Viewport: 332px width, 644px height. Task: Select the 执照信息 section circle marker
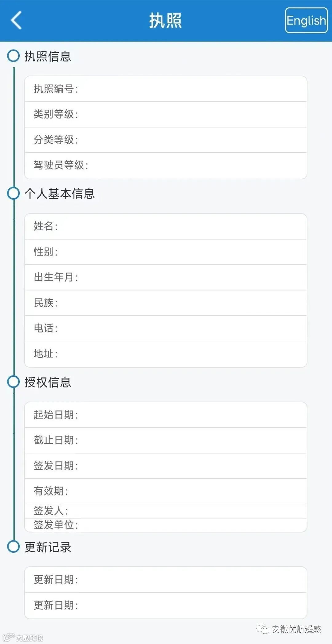click(14, 56)
